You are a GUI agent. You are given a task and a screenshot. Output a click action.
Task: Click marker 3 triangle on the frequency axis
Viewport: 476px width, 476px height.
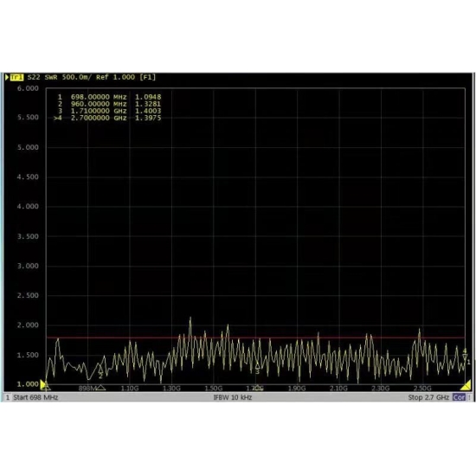[258, 388]
